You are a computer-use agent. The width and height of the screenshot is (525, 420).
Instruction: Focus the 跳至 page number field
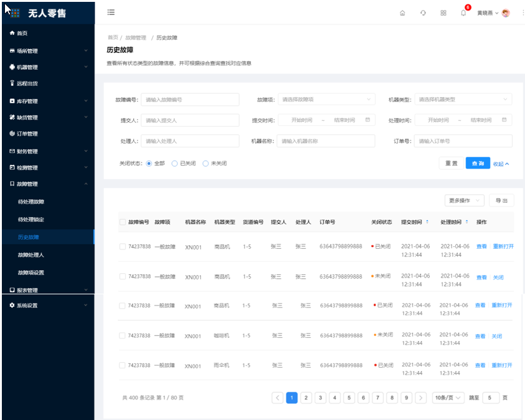(491, 398)
